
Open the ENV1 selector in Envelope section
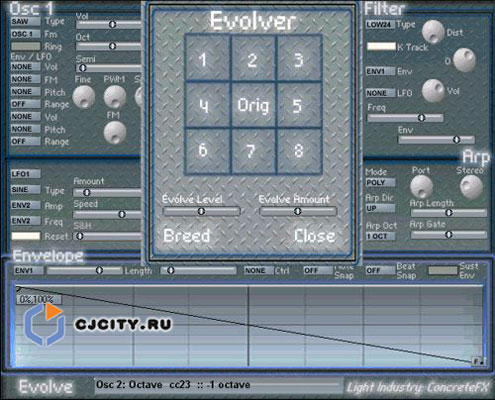click(28, 271)
